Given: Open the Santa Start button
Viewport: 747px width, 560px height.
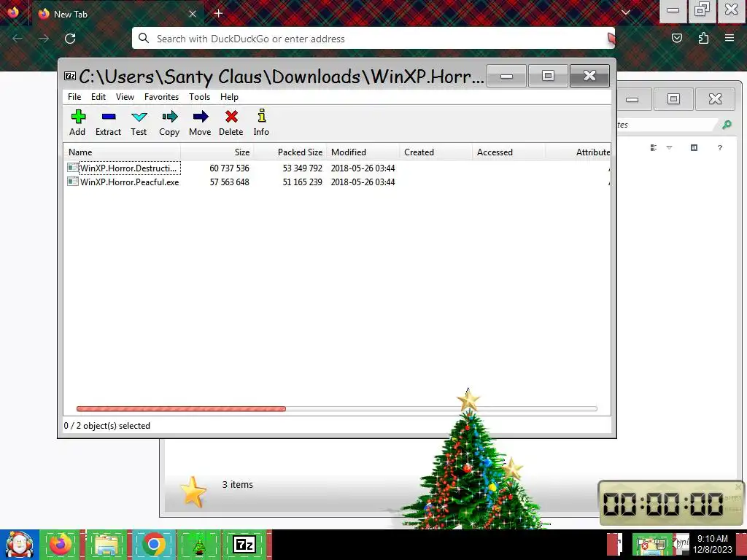Looking at the screenshot, I should 20,545.
